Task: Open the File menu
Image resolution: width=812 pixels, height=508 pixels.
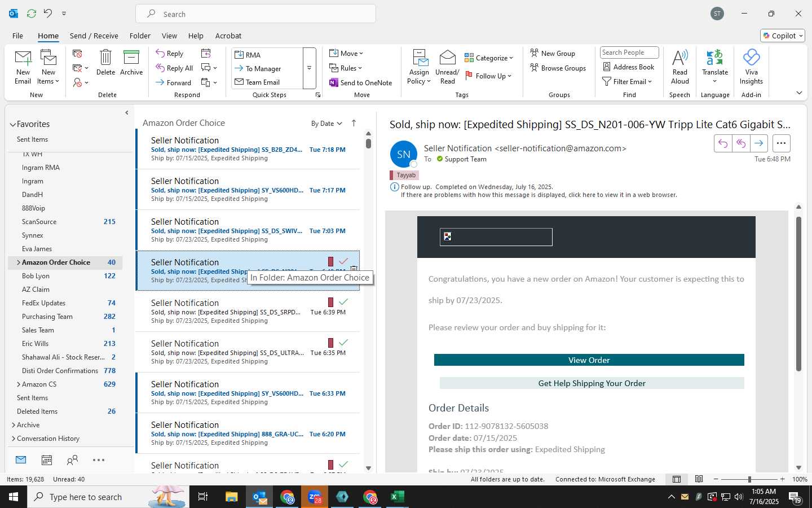Action: (17, 36)
